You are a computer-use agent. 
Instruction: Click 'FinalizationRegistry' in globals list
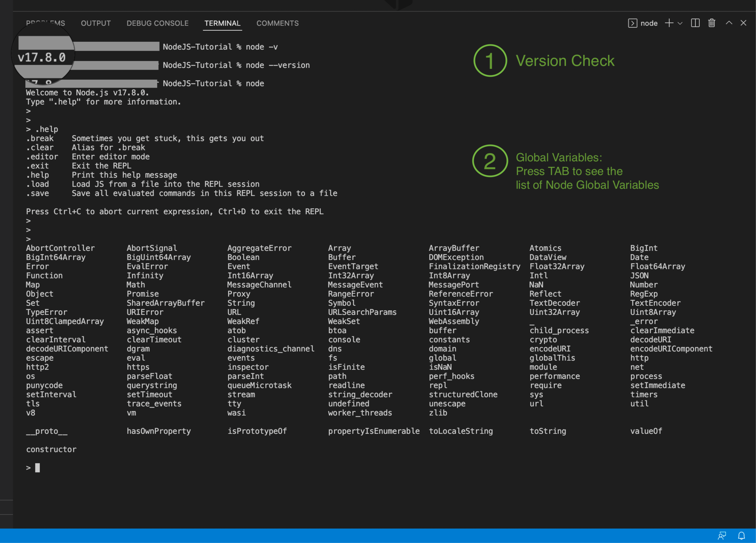pyautogui.click(x=474, y=267)
